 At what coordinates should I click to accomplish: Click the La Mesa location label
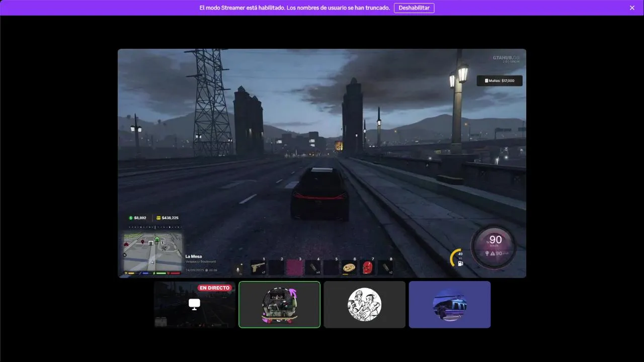[x=194, y=256]
